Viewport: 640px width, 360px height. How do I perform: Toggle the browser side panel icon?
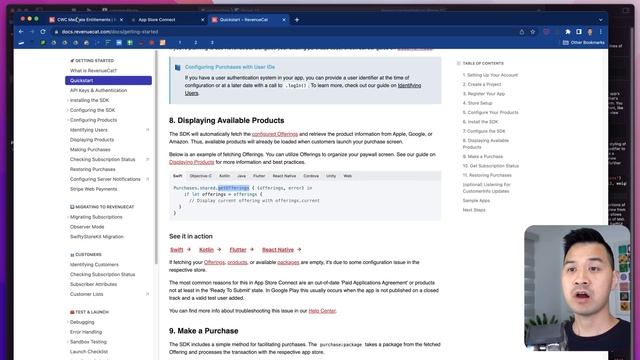tap(579, 31)
